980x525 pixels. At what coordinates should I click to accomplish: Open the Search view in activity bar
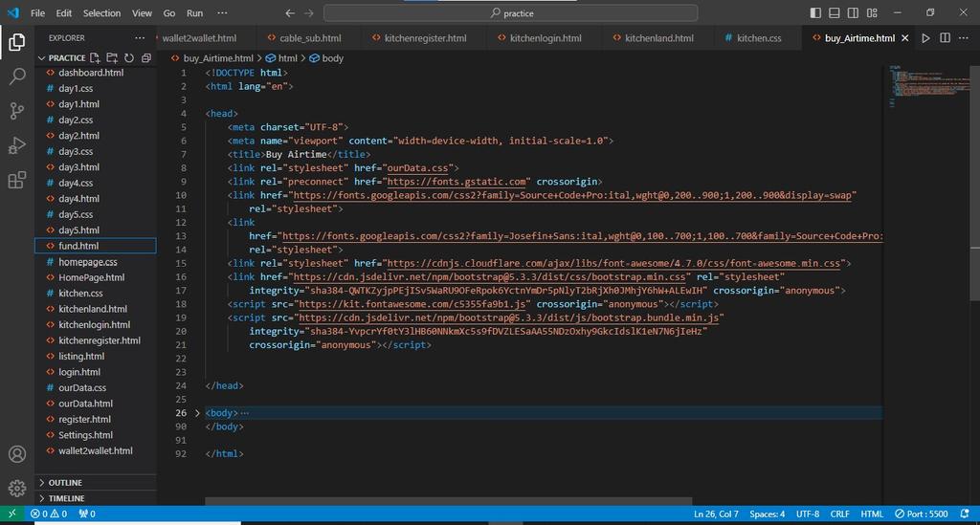click(x=17, y=77)
